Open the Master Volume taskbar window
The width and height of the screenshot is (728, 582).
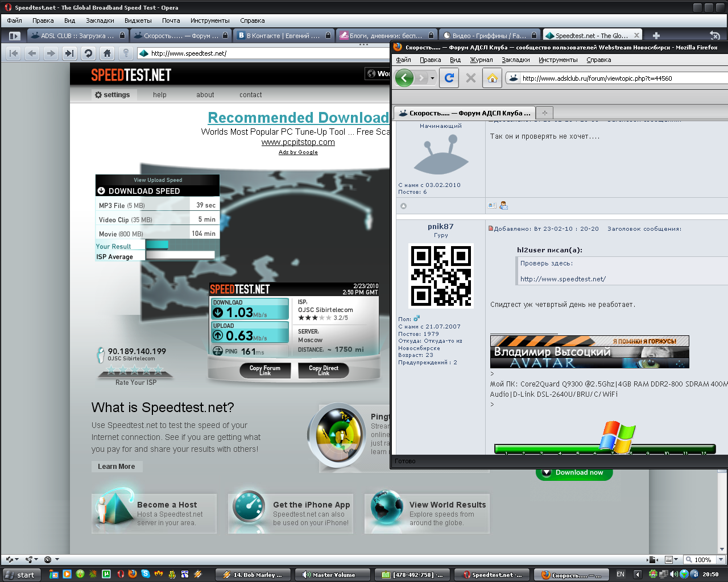click(x=333, y=575)
